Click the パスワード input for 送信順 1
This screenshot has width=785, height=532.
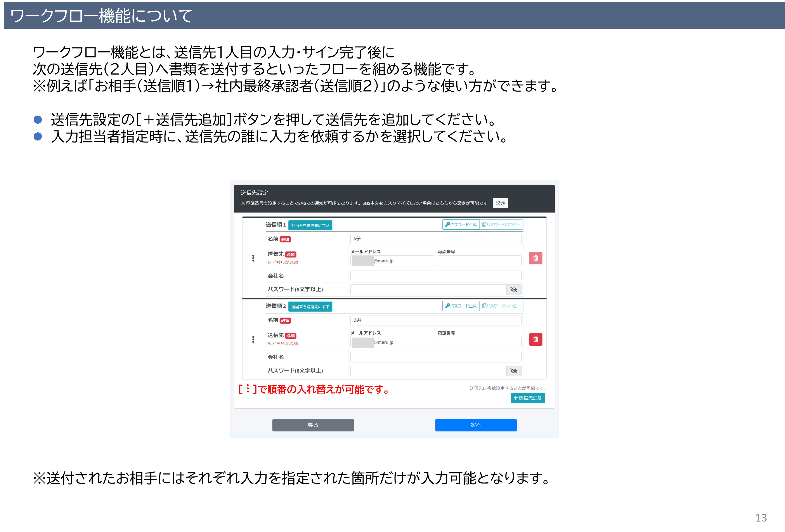tap(428, 289)
